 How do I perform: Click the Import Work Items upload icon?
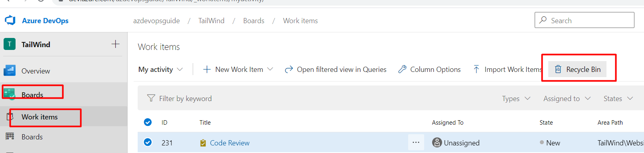[x=476, y=69]
